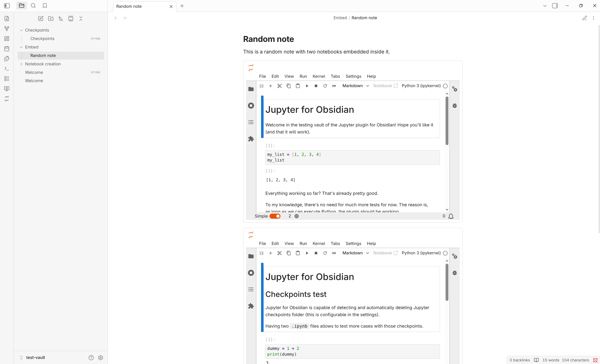Cut the selected cell in first notebook
The width and height of the screenshot is (600, 364).
click(x=279, y=86)
